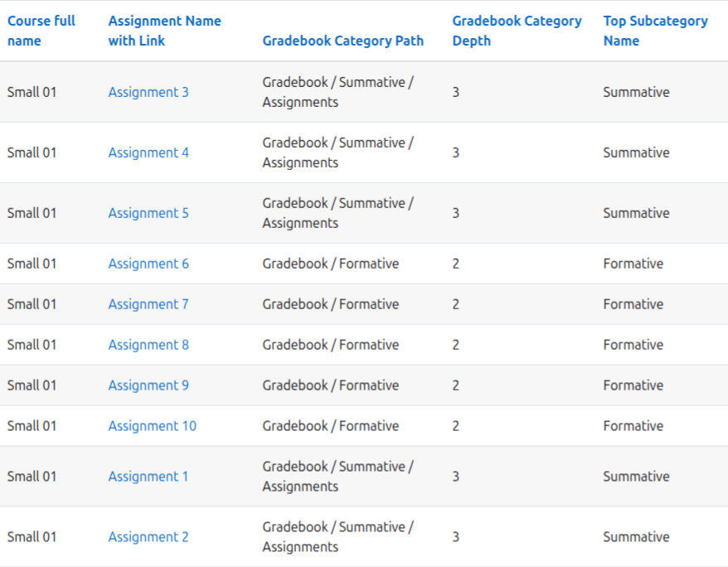Open the Assignment 10 link
This screenshot has width=728, height=567.
click(x=153, y=426)
